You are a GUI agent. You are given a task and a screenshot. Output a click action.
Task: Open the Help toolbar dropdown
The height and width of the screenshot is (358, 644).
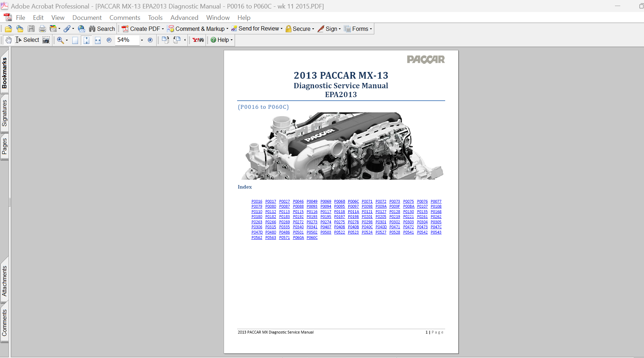pos(222,40)
